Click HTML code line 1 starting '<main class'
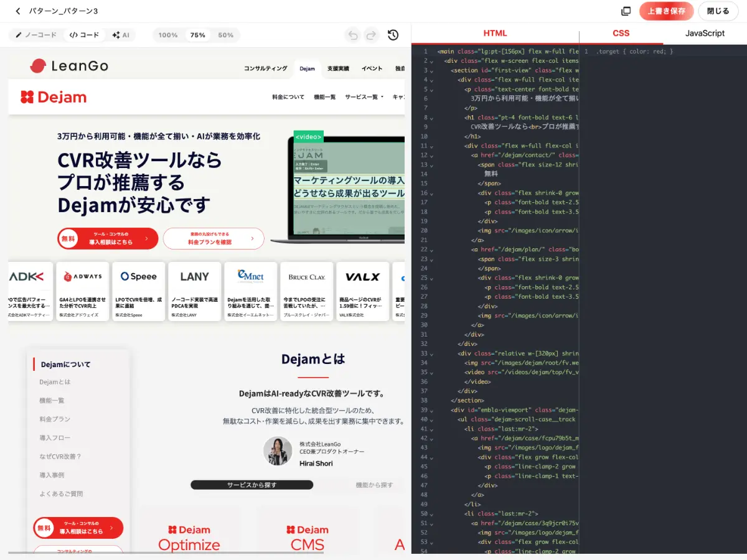Viewport: 747px width, 560px height. click(508, 51)
